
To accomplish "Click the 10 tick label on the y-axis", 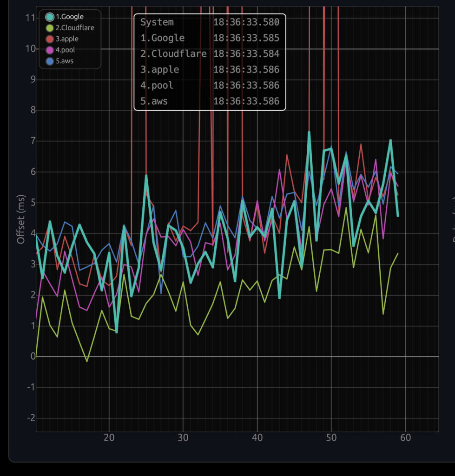I will coord(30,49).
